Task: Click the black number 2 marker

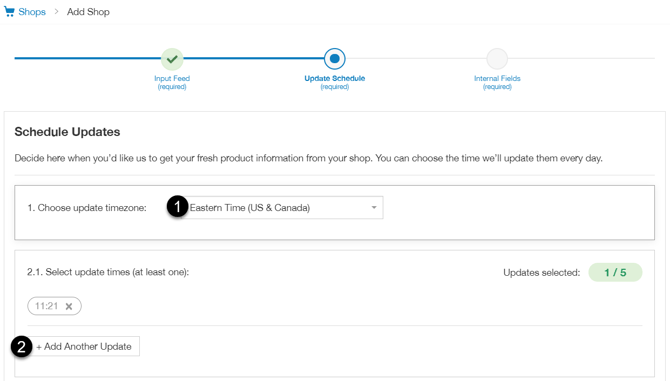Action: click(21, 346)
